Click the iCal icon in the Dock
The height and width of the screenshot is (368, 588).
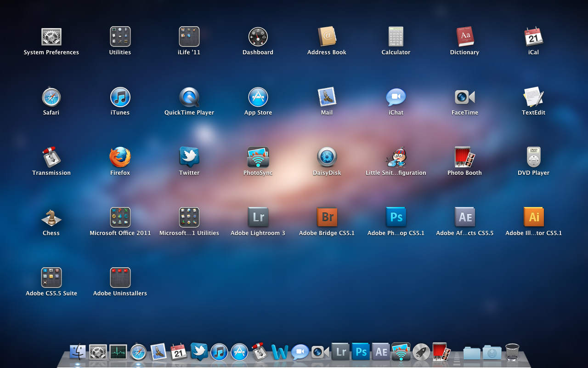[179, 352]
